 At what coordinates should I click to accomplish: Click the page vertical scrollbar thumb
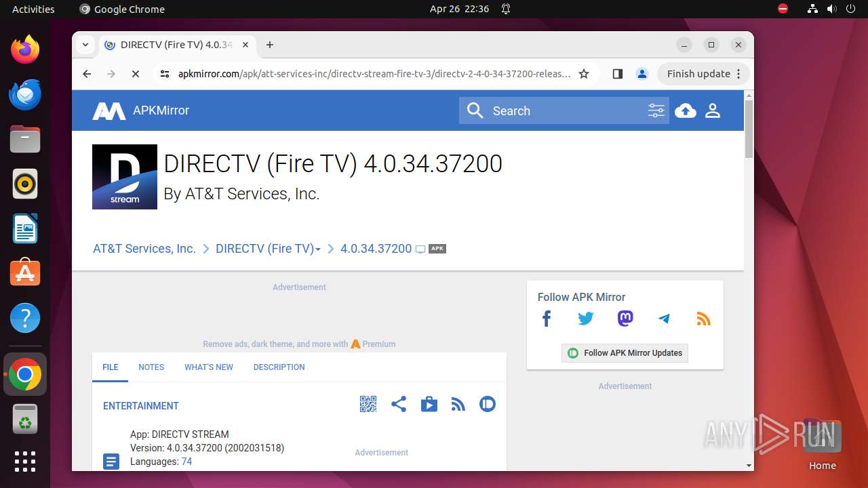[749, 129]
